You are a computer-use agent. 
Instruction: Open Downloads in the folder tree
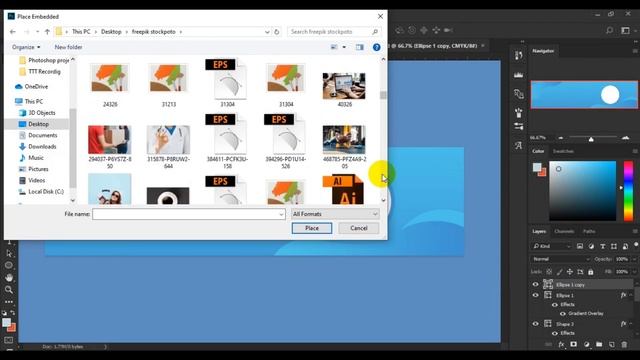[42, 147]
